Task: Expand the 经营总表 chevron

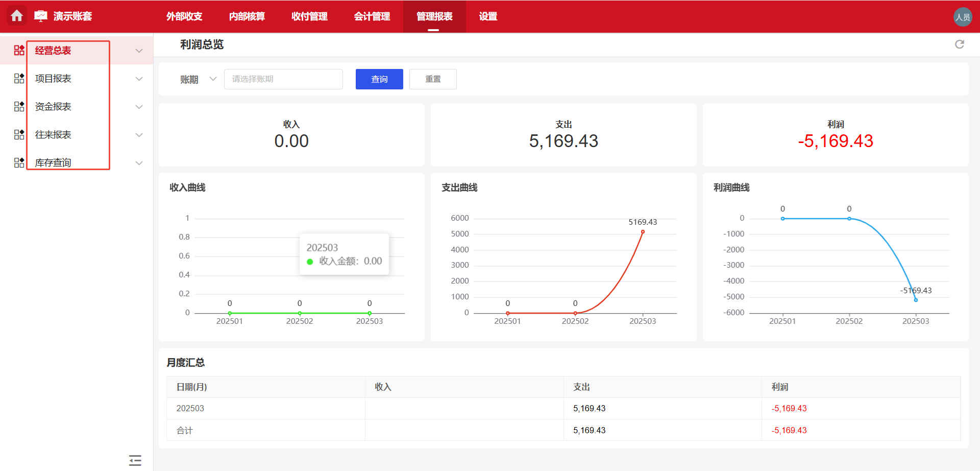Action: (139, 50)
